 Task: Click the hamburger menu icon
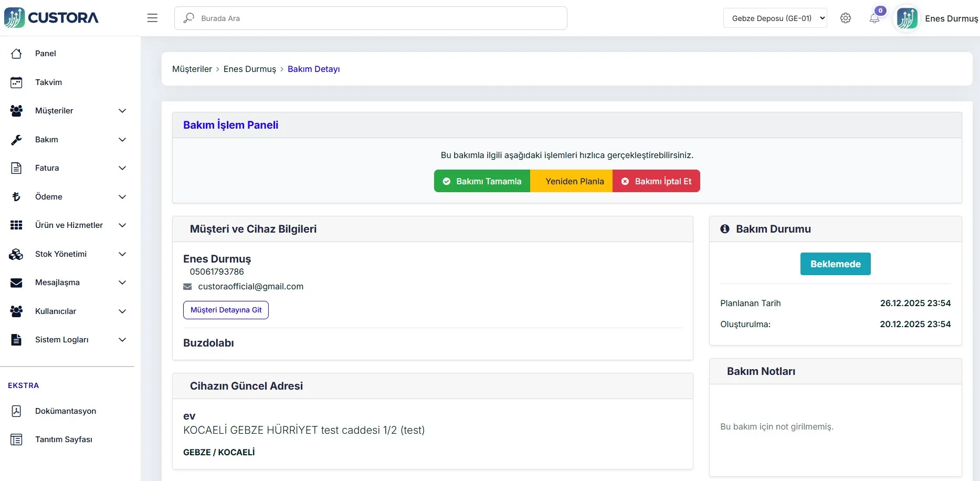tap(152, 18)
